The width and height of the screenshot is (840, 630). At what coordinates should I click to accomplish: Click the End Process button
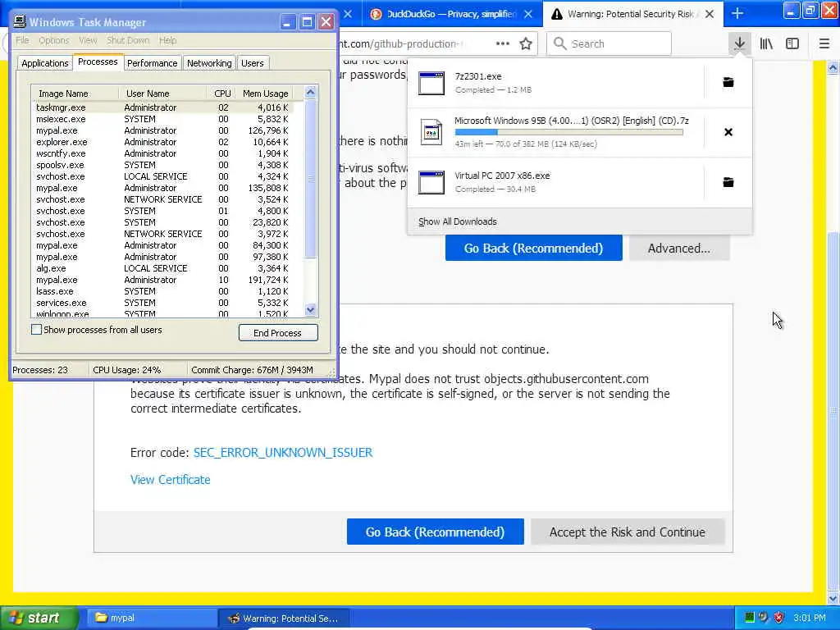pyautogui.click(x=278, y=333)
